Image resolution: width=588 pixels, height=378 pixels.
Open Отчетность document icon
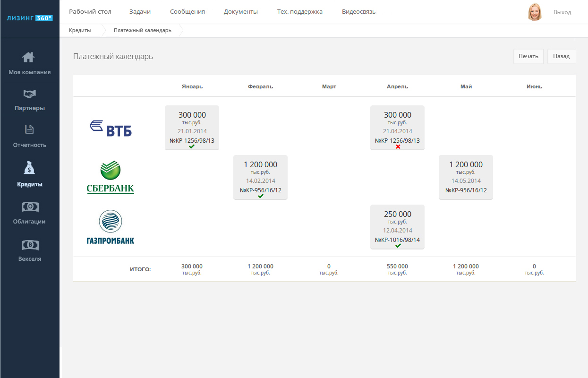coord(29,129)
